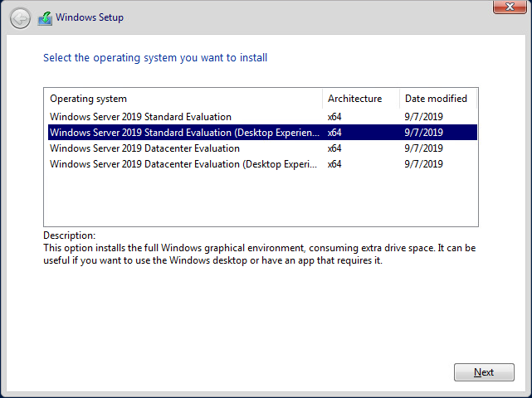Click empty area below the OS list entries
532x398 pixels.
[261, 198]
